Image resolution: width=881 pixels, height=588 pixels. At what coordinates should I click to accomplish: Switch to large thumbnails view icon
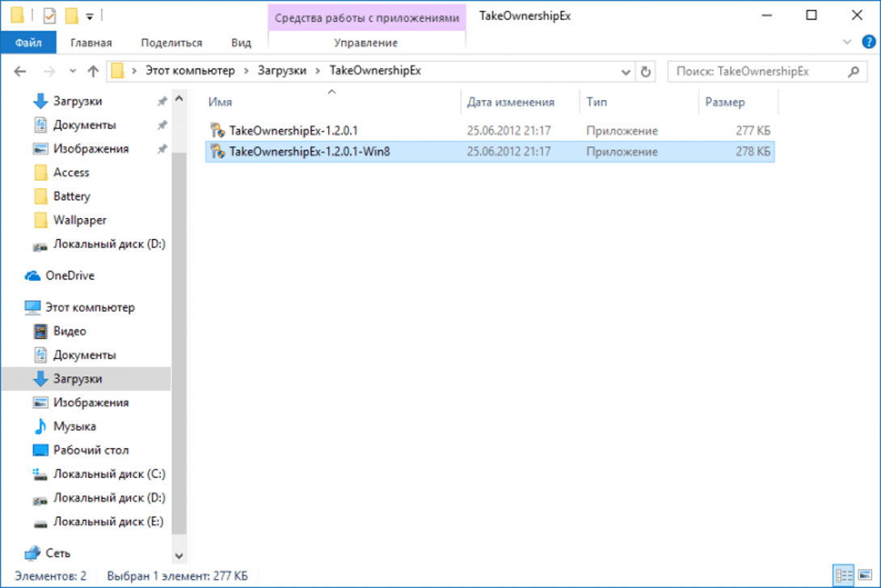866,576
